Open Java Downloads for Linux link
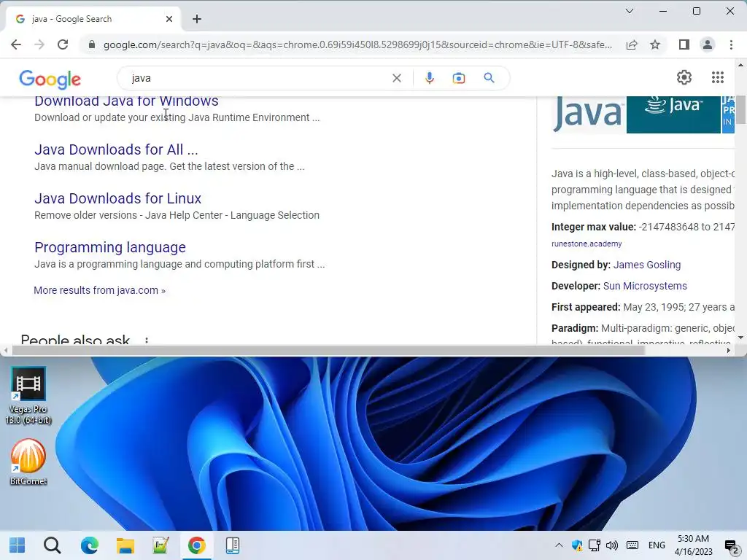747x560 pixels. click(x=117, y=198)
